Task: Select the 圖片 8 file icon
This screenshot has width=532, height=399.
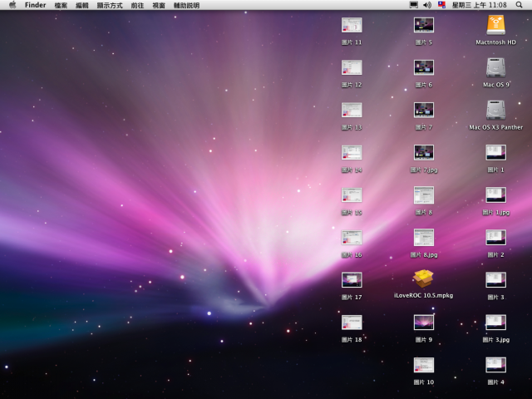Action: pyautogui.click(x=424, y=195)
